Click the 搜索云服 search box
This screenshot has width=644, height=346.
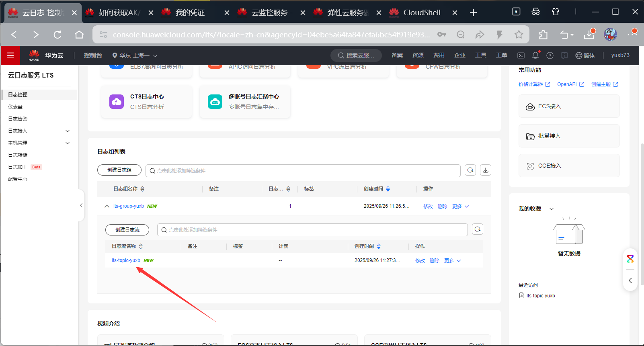click(356, 55)
